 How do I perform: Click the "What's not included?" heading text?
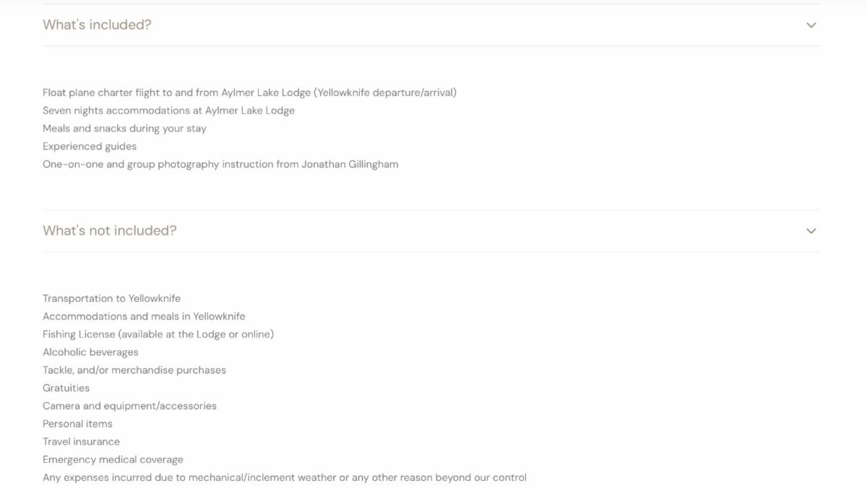click(109, 230)
